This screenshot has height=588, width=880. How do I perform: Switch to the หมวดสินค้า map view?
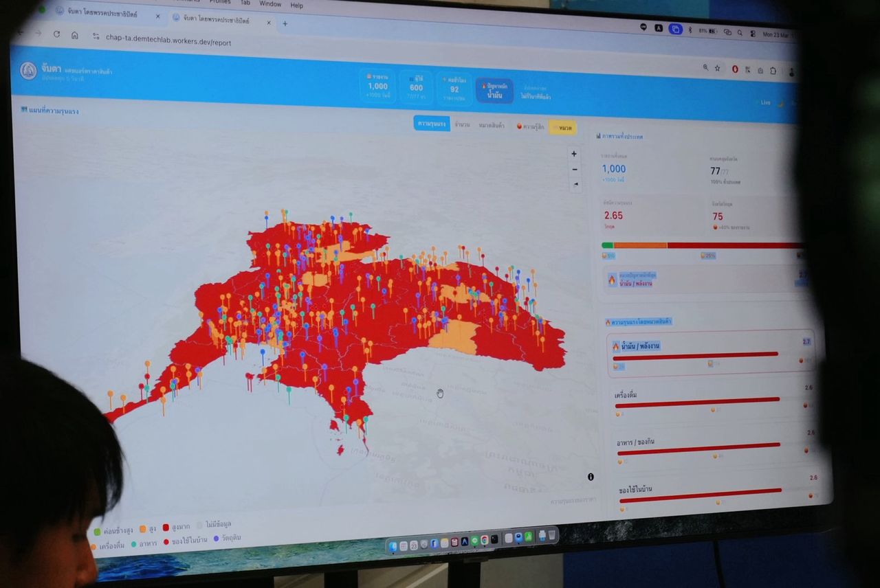coord(492,125)
